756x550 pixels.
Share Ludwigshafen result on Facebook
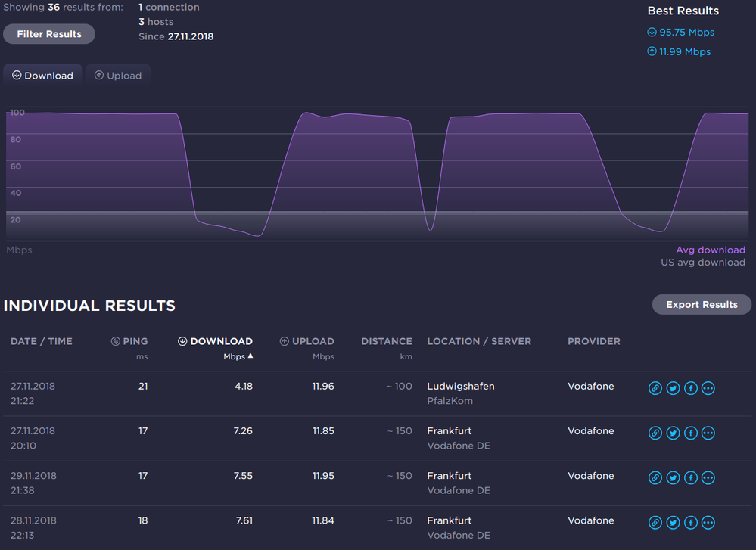[691, 388]
